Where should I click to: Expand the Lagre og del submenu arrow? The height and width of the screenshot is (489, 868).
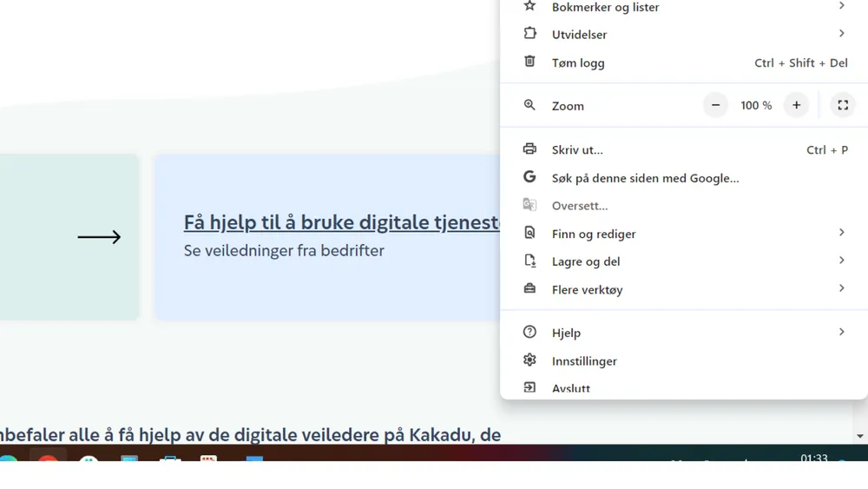tap(841, 261)
